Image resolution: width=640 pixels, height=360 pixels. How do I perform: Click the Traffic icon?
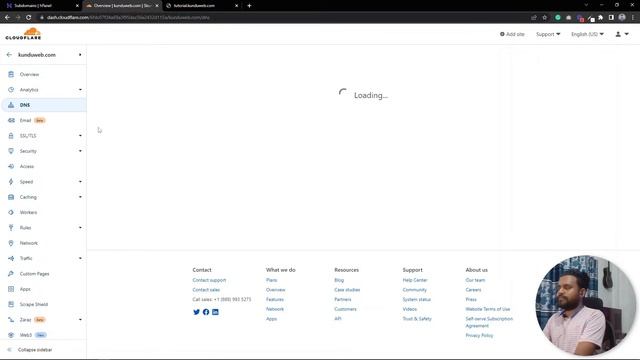click(x=11, y=258)
